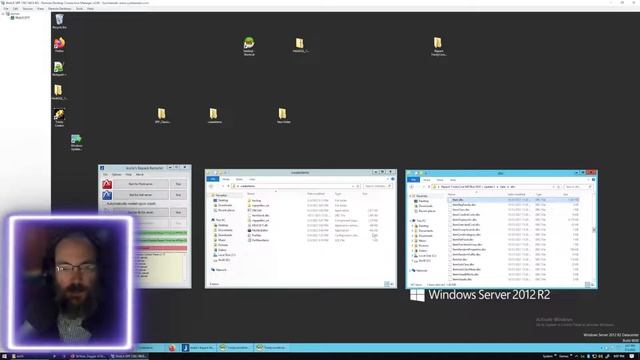Open View tab in inactive Explorer window

[x=252, y=179]
